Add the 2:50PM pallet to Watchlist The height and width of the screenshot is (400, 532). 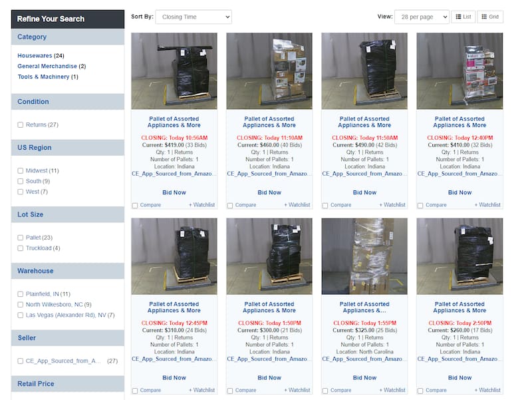pyautogui.click(x=487, y=390)
